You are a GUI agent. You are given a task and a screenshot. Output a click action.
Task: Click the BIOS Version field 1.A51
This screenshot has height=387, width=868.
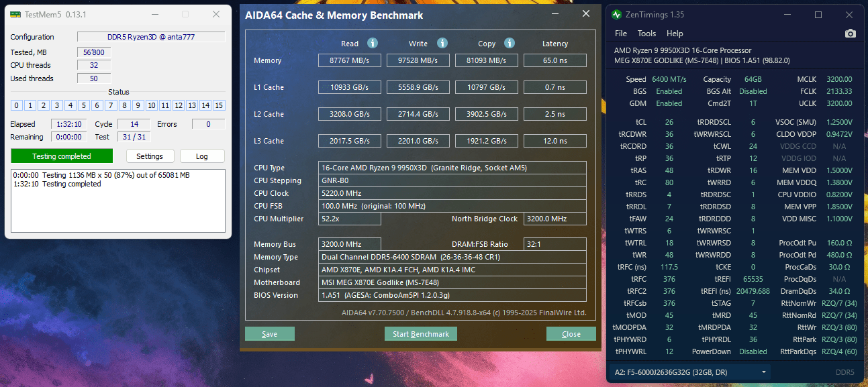tap(452, 295)
